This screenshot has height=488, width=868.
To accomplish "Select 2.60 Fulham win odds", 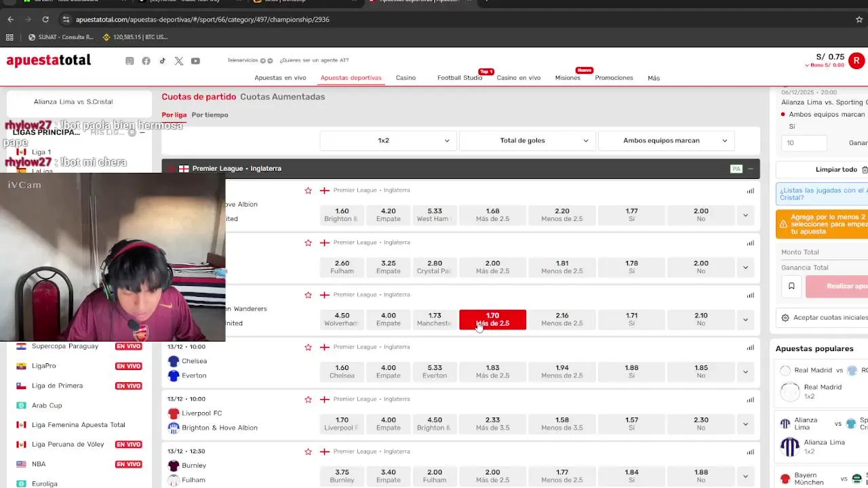I will click(342, 267).
